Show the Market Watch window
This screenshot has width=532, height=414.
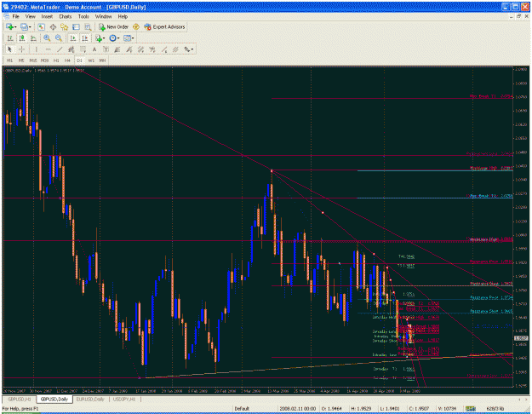point(42,26)
